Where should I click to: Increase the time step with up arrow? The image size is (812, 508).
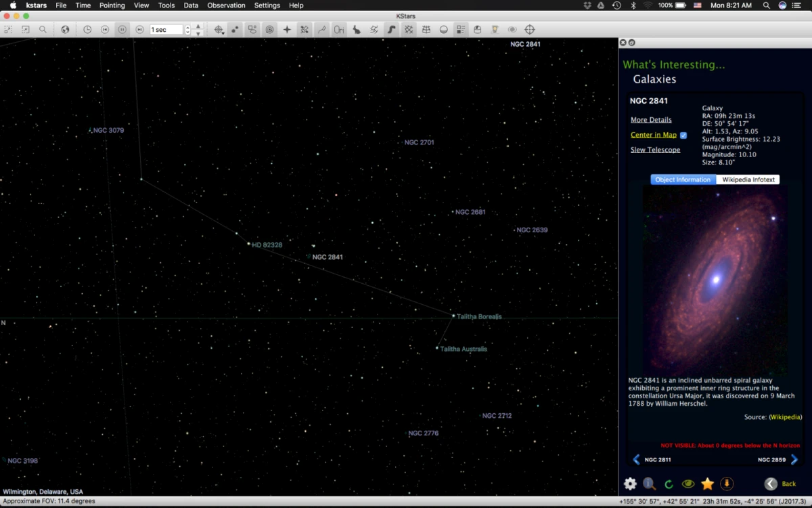coord(198,26)
